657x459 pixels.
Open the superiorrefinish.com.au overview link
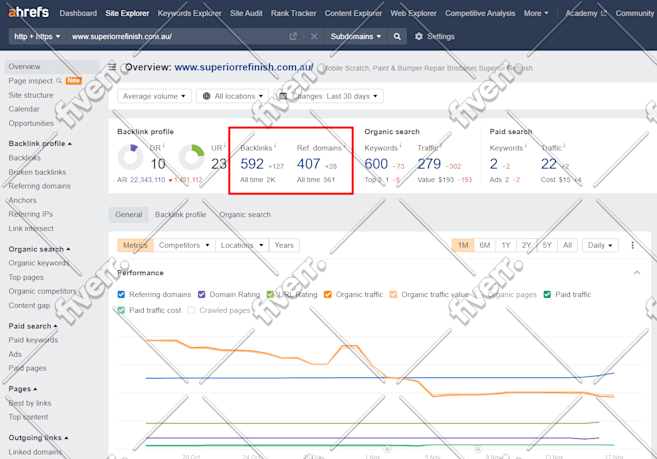click(244, 67)
